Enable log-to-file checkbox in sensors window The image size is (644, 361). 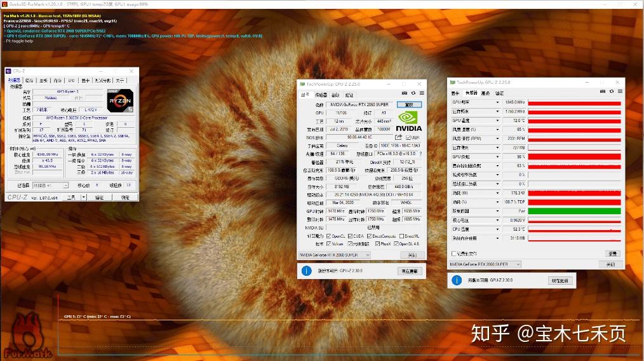coord(454,254)
